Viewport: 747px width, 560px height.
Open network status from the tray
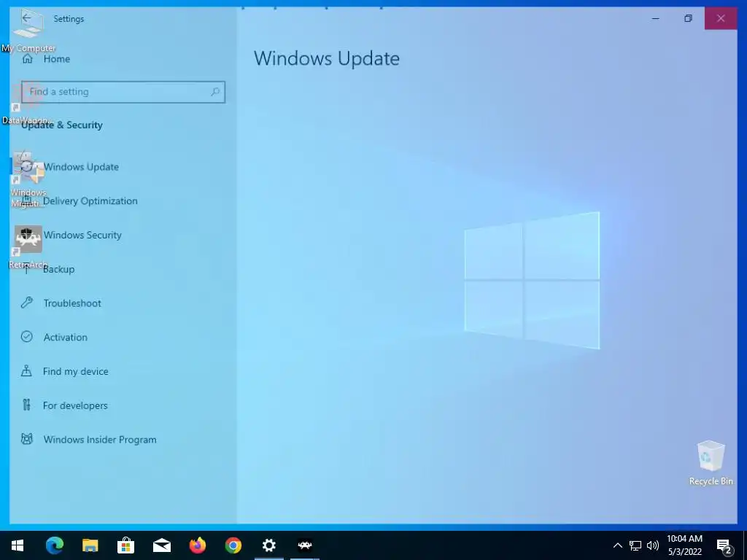point(635,545)
